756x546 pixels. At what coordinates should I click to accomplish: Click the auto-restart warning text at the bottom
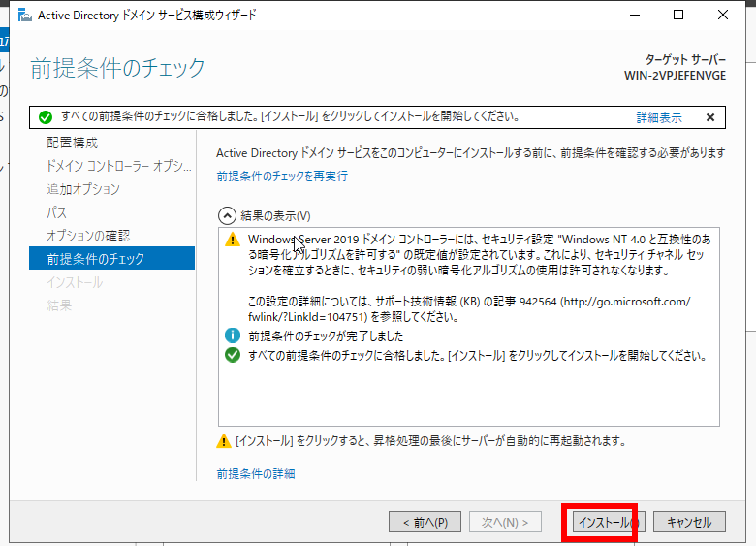coord(430,441)
